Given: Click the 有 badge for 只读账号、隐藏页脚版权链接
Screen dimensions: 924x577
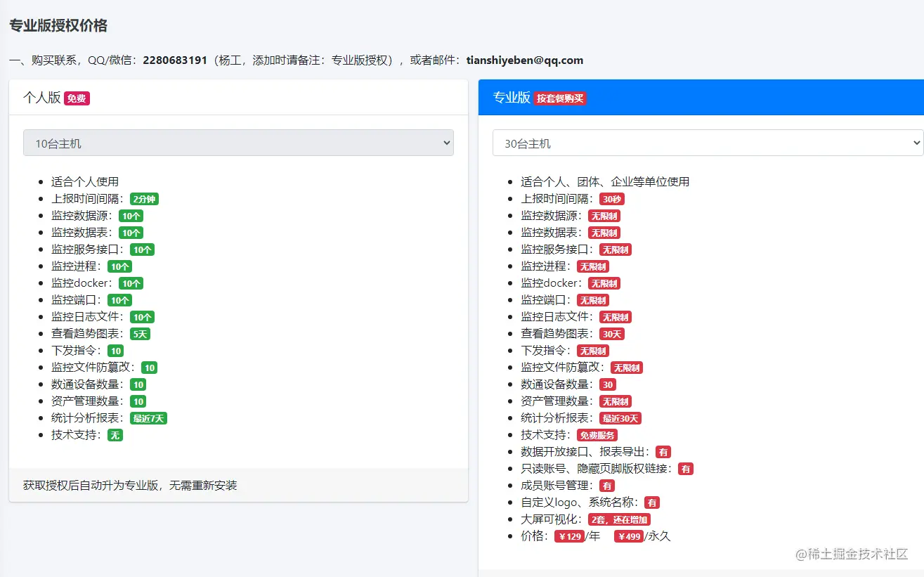Looking at the screenshot, I should click(686, 469).
